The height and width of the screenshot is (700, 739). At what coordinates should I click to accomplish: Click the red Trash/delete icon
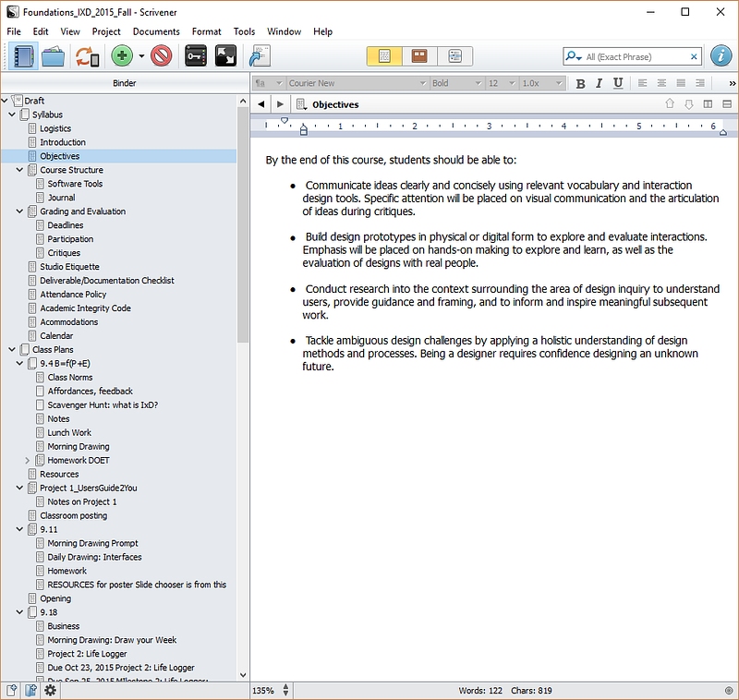pos(162,56)
